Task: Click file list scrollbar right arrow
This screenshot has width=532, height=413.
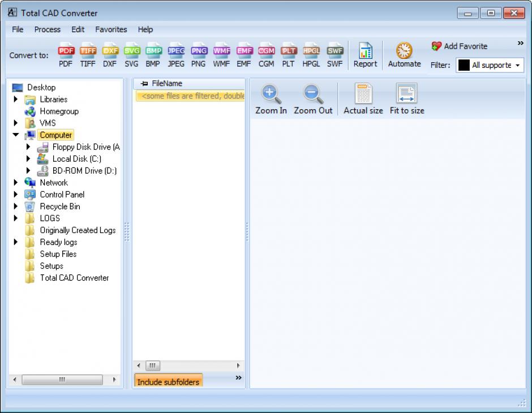Action: [x=238, y=365]
